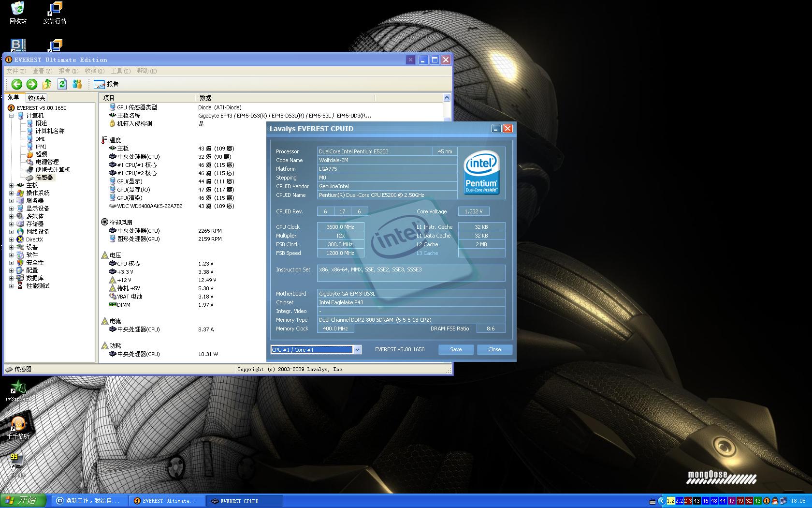Select the WDC WD6400AAKS-22A7B2 temperature row
Viewport: 812px width, 508px height.
pyautogui.click(x=183, y=206)
